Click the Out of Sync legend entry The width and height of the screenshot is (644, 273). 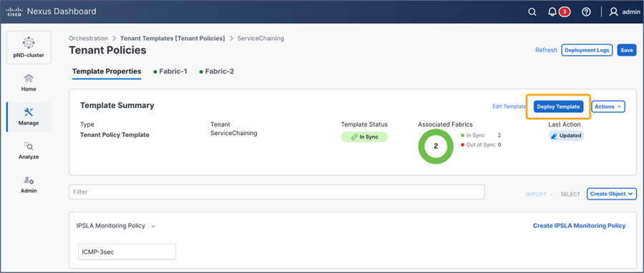481,144
